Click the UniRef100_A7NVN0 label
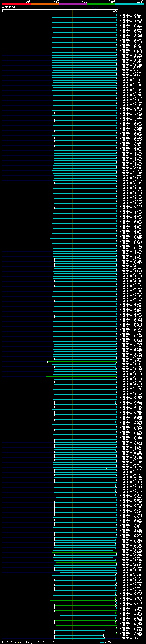The width and height of the screenshot is (146, 644). (x=131, y=47)
